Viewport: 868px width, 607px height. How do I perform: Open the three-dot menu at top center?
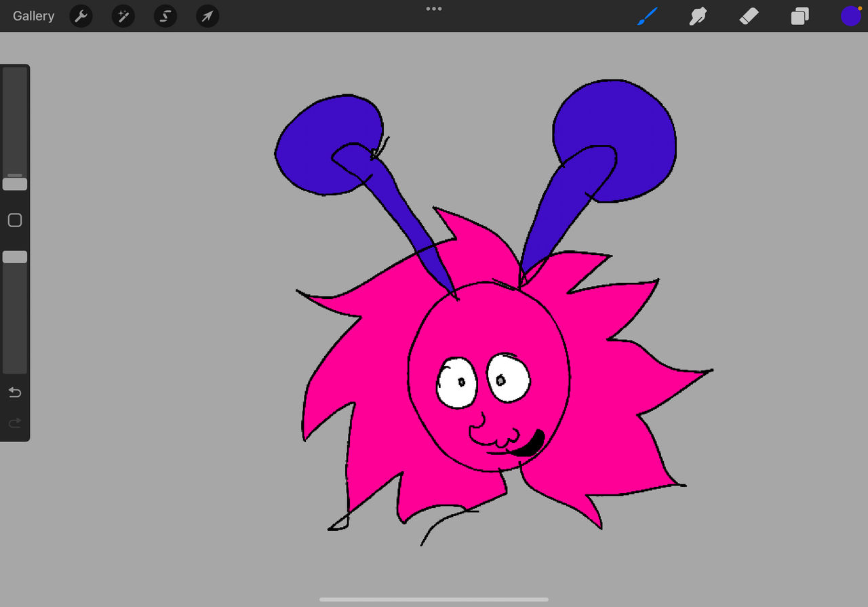click(x=434, y=9)
